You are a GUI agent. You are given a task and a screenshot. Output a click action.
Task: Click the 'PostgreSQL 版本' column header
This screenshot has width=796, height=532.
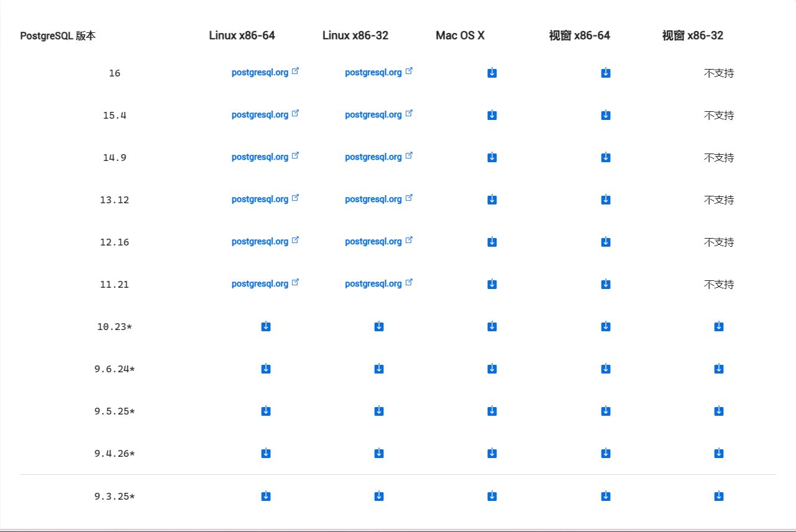point(58,36)
